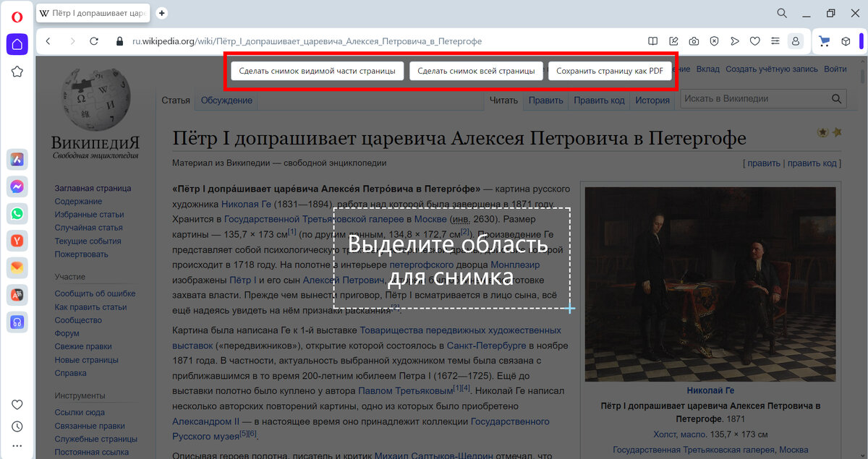Open WhatsApp from the sidebar

point(17,213)
